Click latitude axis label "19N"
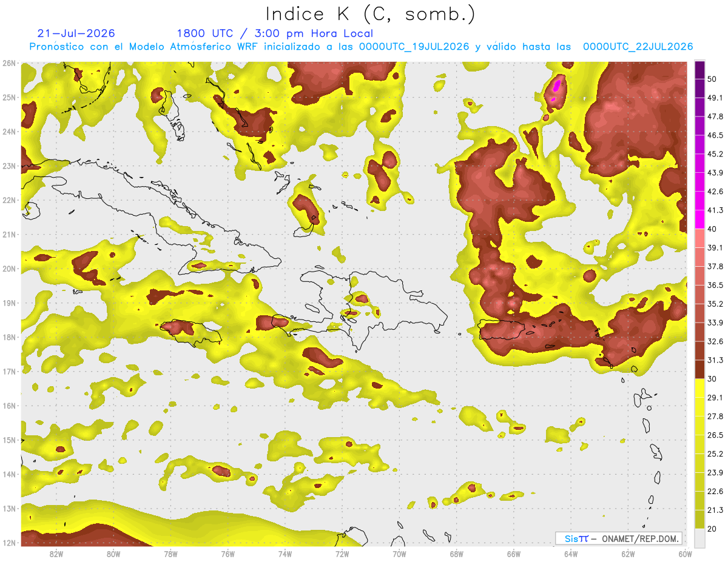Screen dimensions: 728x562 pyautogui.click(x=8, y=303)
